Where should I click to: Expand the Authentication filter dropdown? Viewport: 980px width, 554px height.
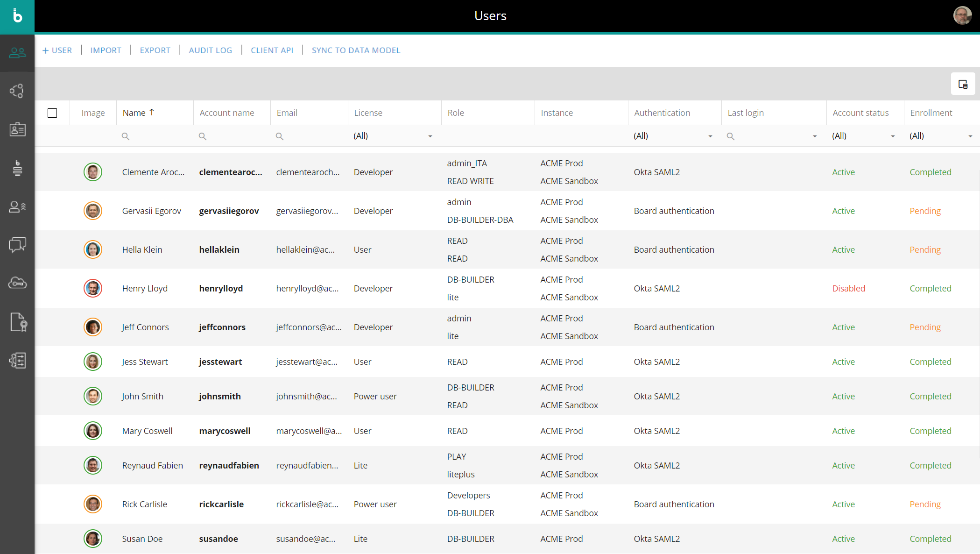(x=710, y=136)
